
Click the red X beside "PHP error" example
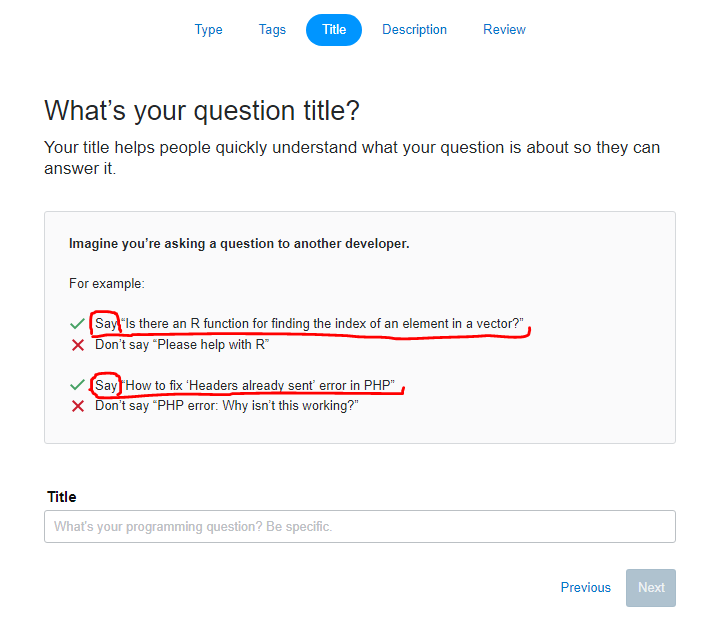(x=77, y=406)
